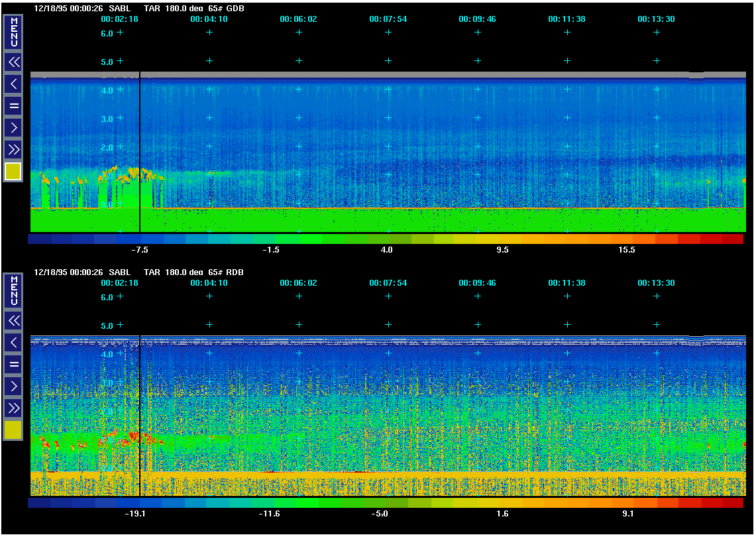Click the dark blue end of the lower color scale
Image resolution: width=756 pixels, height=537 pixels.
39,503
